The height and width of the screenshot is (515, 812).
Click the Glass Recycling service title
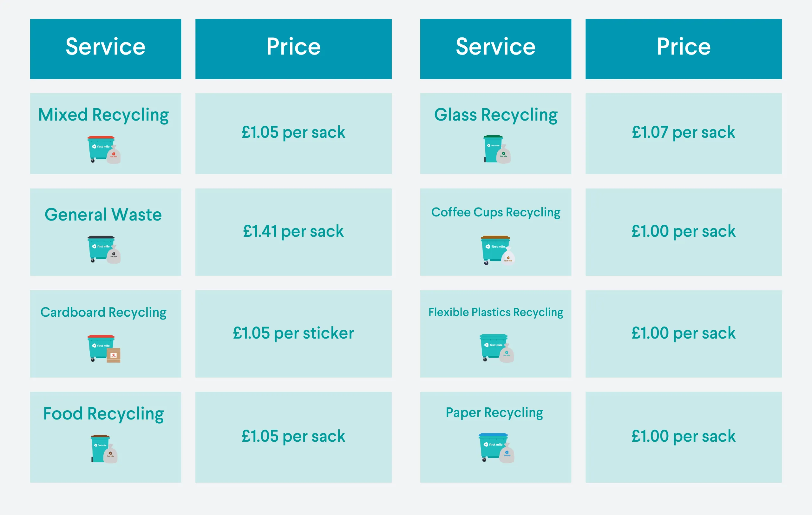point(496,115)
